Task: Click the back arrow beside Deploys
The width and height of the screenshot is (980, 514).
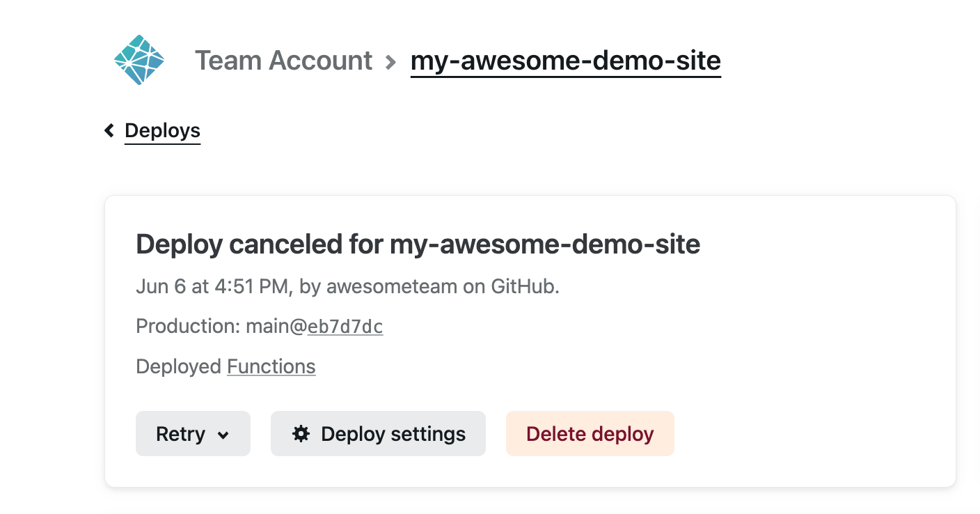Action: point(109,130)
